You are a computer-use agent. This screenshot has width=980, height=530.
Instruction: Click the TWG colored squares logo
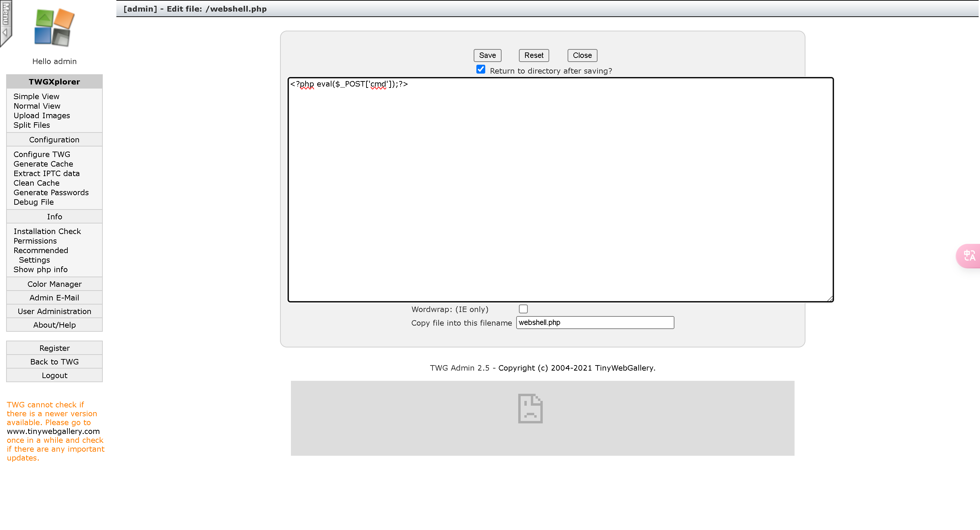[54, 28]
